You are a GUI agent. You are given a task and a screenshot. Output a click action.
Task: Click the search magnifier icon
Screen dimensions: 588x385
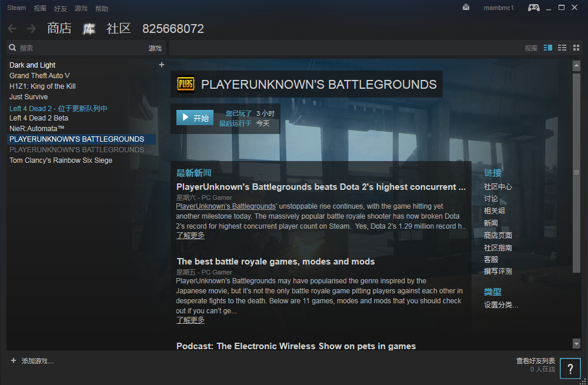click(12, 48)
